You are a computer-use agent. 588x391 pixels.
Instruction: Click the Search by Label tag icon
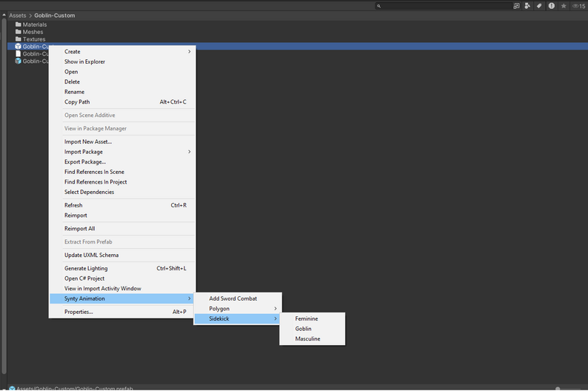[x=539, y=6]
